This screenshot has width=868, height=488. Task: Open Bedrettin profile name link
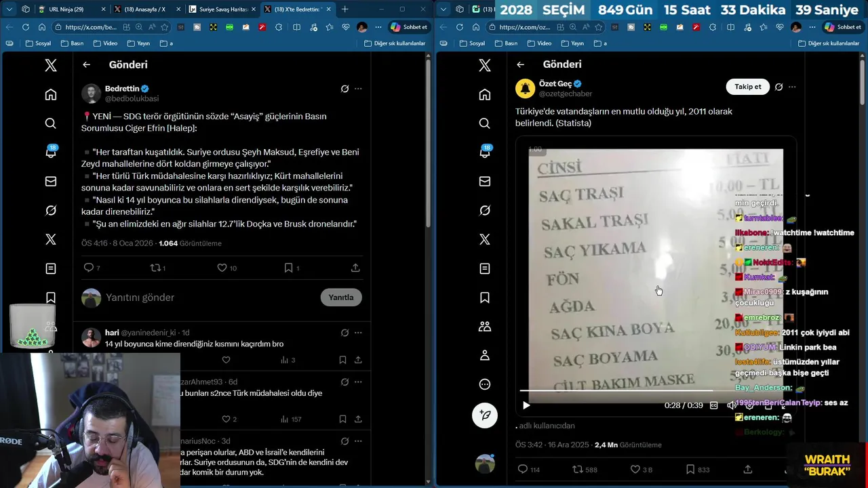pos(122,89)
